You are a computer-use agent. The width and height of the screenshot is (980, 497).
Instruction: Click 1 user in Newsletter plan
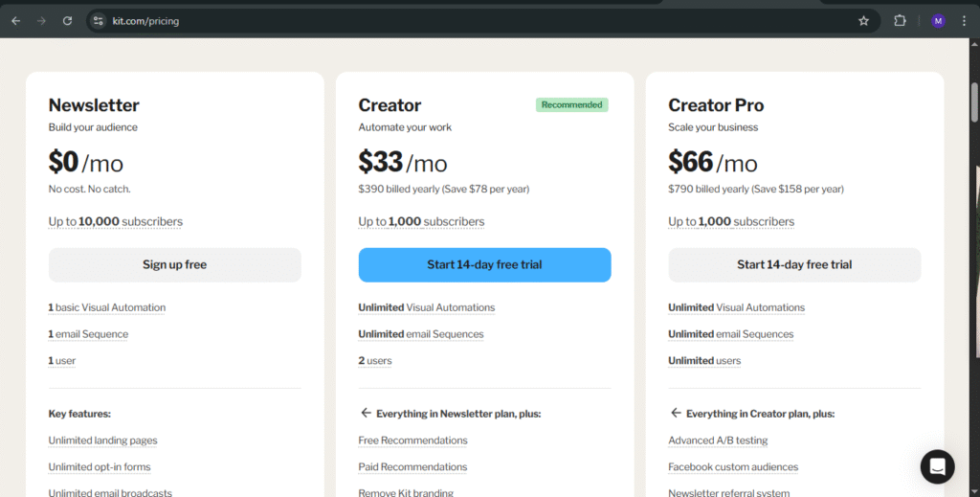(62, 361)
